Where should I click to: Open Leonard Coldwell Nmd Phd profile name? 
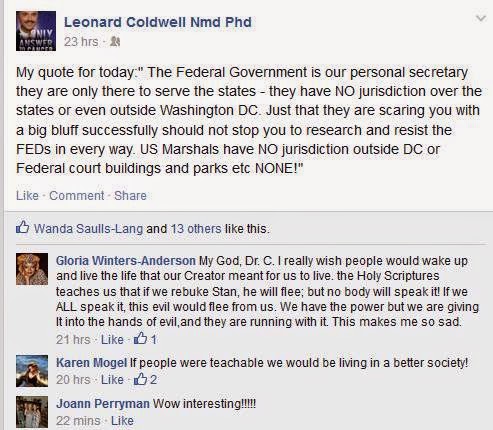click(158, 22)
